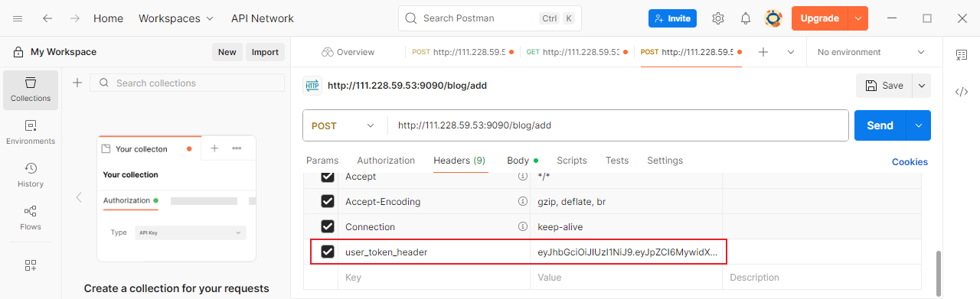Open Flows in the sidebar
Screen dimensions: 980x299
click(x=31, y=218)
